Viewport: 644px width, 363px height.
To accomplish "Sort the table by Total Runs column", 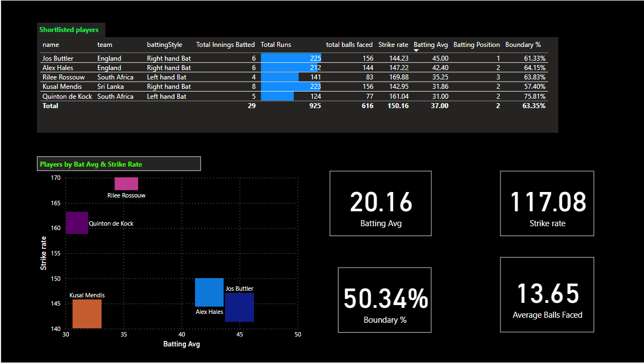I will coord(275,45).
